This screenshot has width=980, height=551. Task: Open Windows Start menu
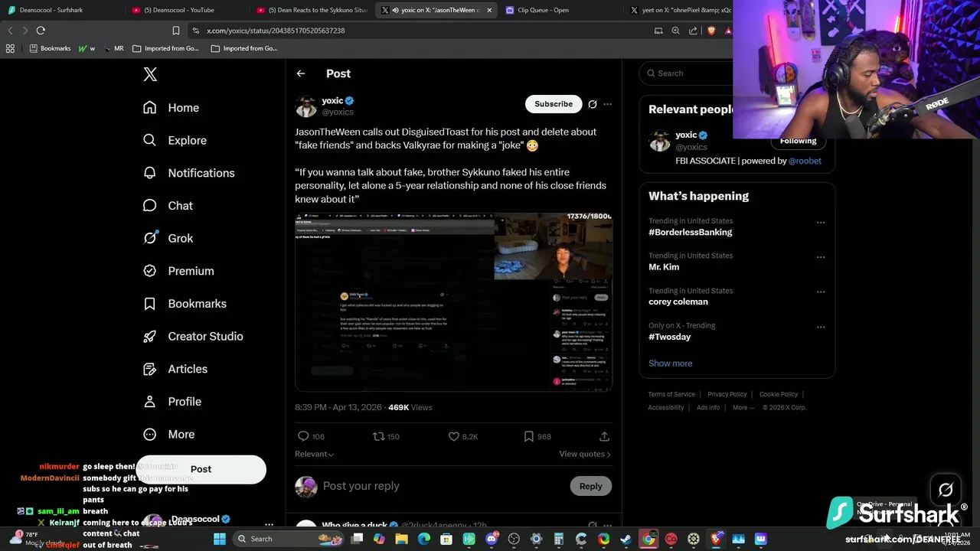pos(220,539)
